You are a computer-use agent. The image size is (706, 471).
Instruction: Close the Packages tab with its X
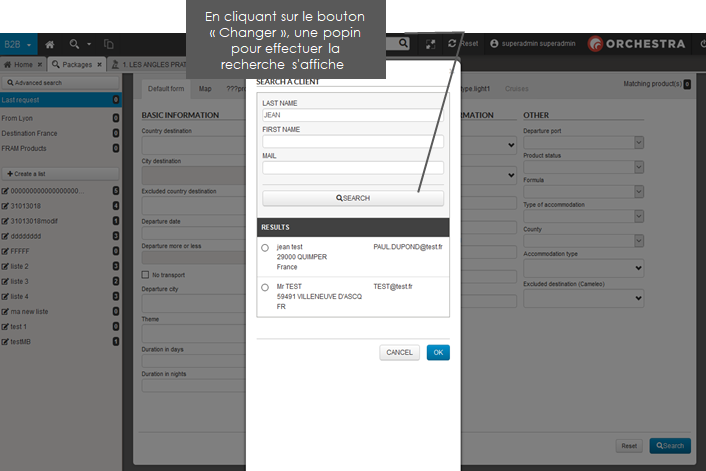pyautogui.click(x=100, y=64)
